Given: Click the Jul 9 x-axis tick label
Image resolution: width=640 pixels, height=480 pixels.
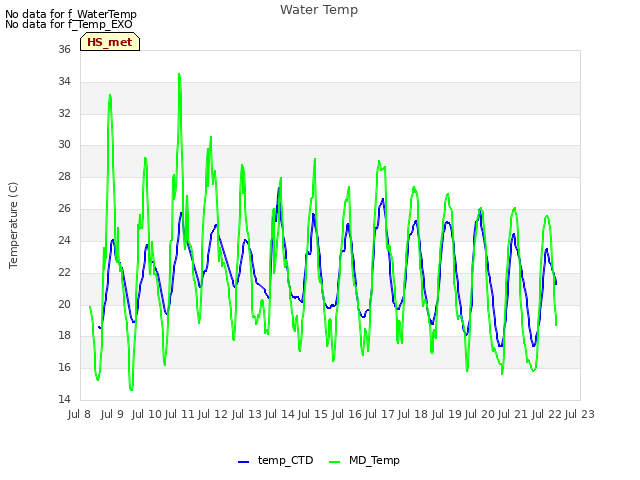Looking at the screenshot, I should click(x=112, y=414).
